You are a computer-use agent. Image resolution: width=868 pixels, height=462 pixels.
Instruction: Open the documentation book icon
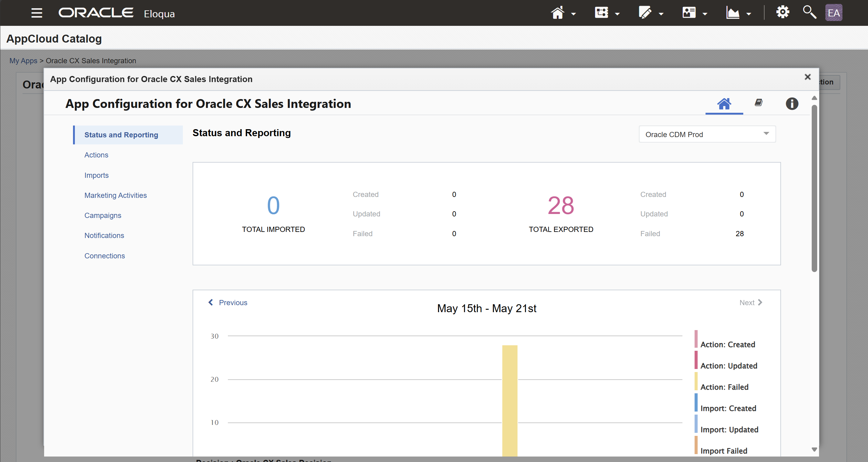[x=758, y=102]
